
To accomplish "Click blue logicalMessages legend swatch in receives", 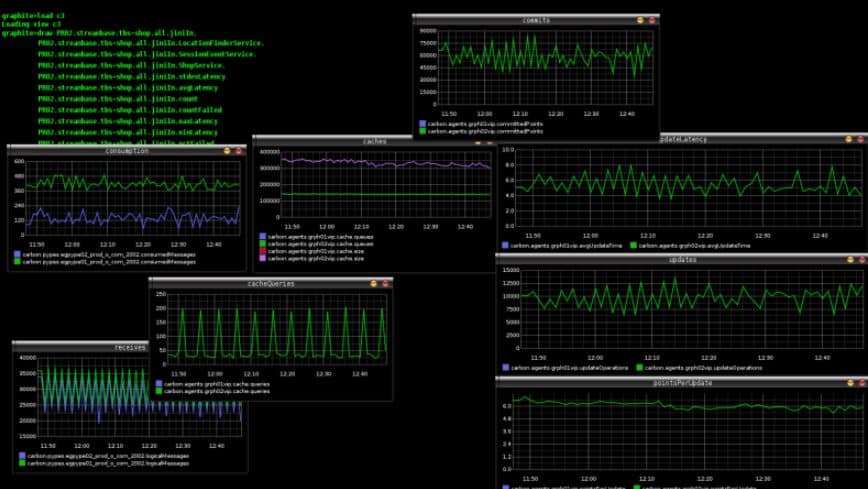I will point(22,455).
